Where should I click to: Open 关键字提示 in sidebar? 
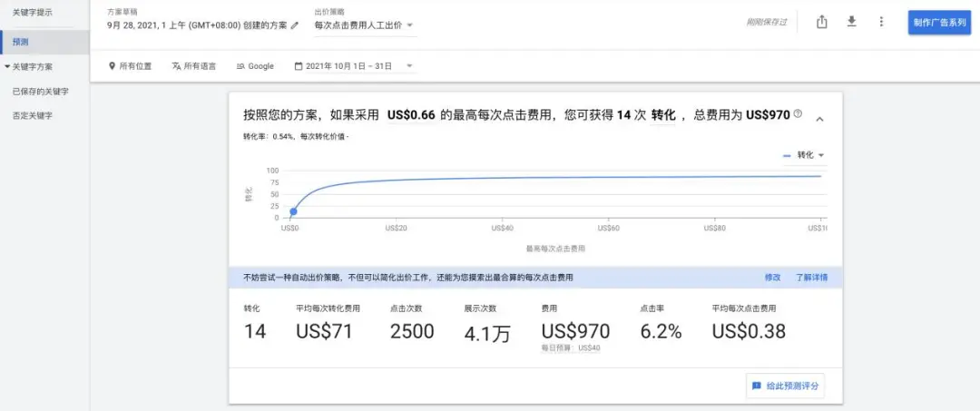coord(32,12)
